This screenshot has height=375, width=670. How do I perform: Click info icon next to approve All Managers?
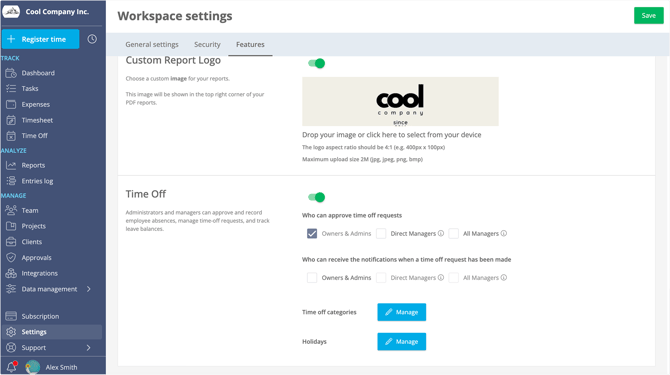tap(504, 233)
